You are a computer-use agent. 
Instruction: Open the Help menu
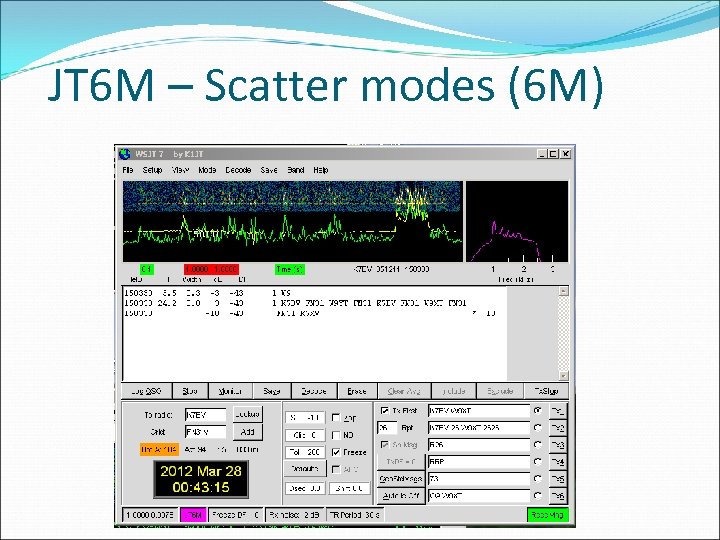(321, 170)
